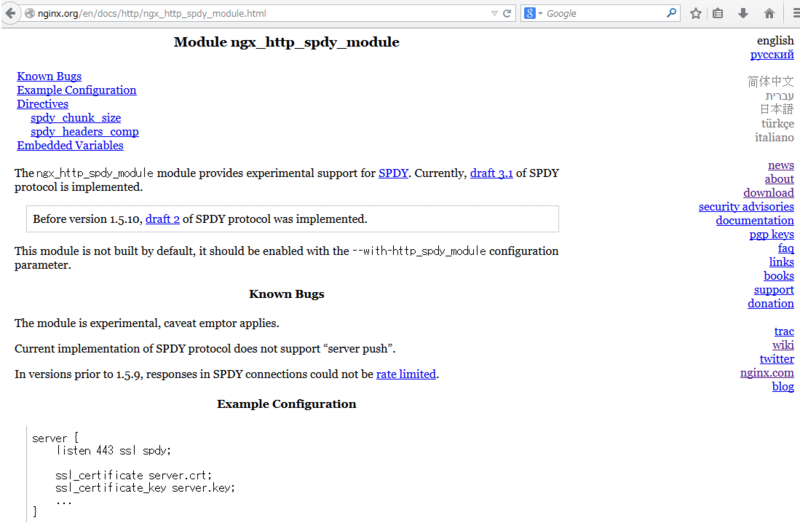The width and height of the screenshot is (800, 523).
Task: Click the address bar URL field
Action: [x=260, y=13]
